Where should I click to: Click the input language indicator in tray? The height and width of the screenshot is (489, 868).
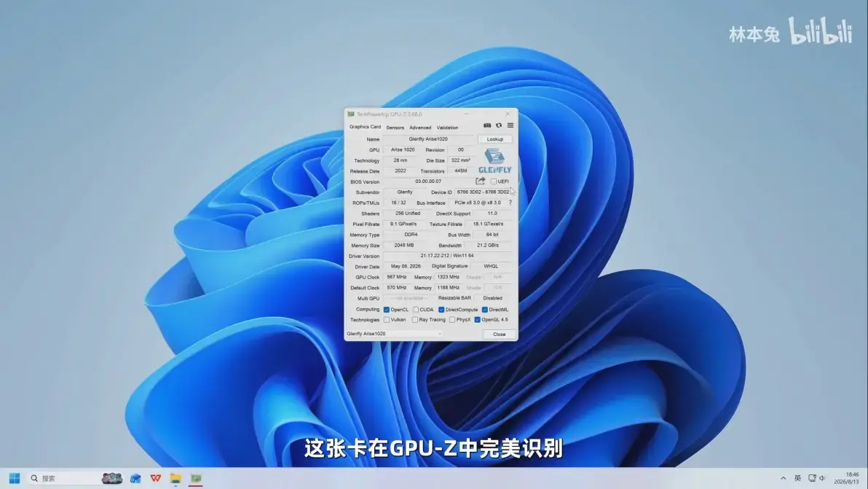click(x=797, y=478)
